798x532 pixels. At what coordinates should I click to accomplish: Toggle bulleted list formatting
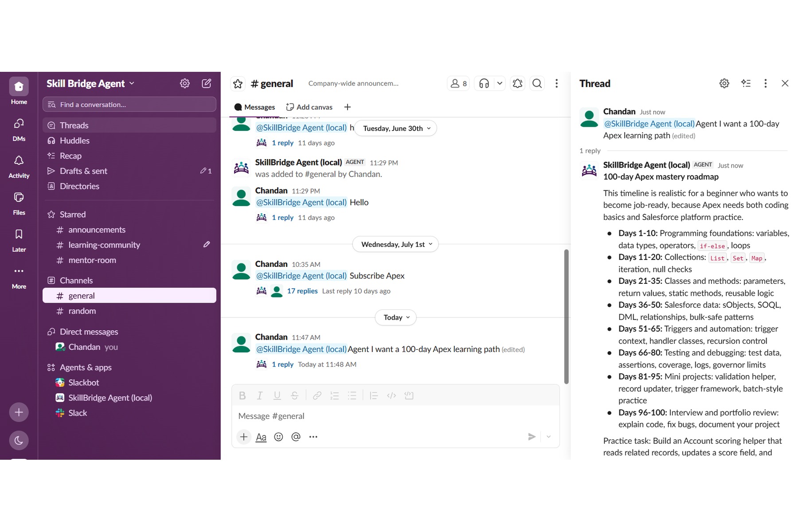tap(352, 395)
